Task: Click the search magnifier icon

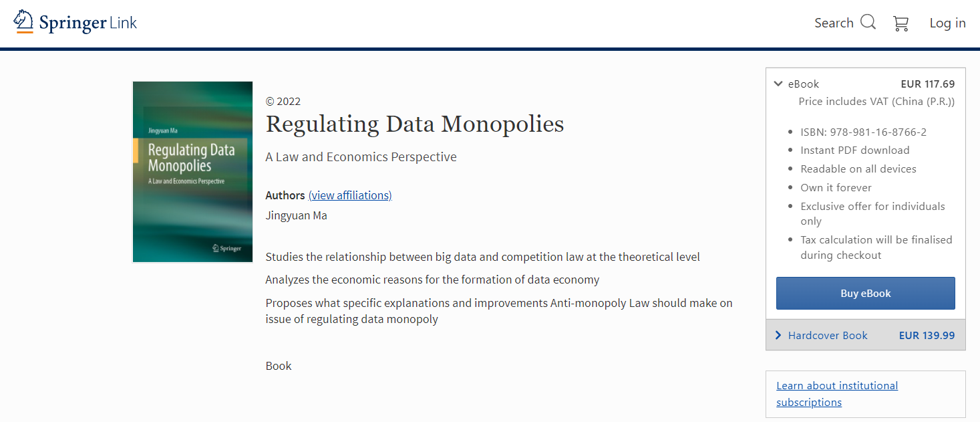Action: 868,22
